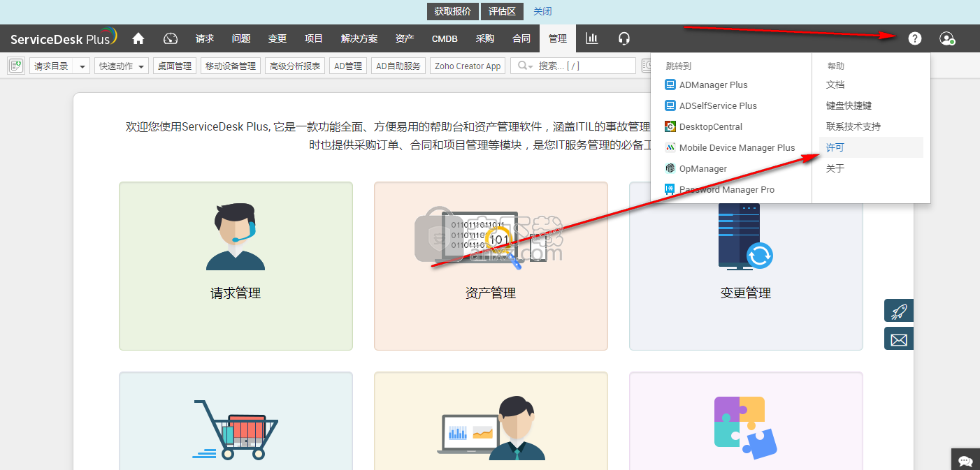This screenshot has height=470, width=980.
Task: Open the 资产管理 card
Action: click(491, 266)
